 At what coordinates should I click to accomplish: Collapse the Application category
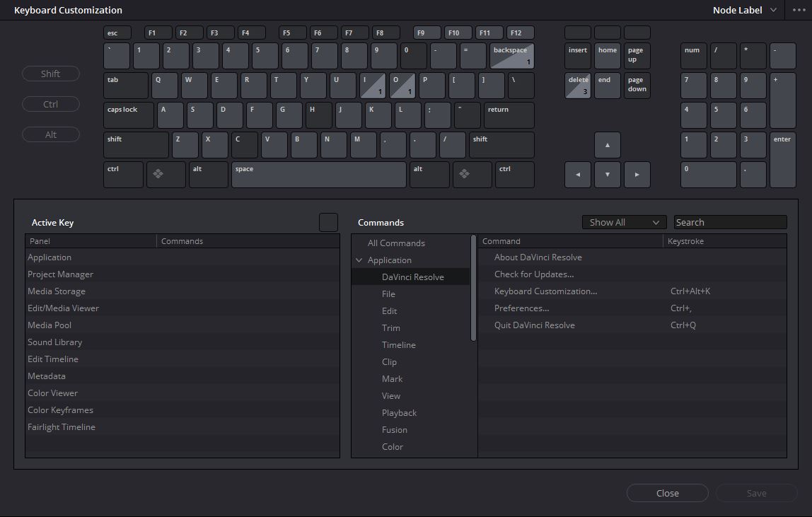click(x=359, y=260)
